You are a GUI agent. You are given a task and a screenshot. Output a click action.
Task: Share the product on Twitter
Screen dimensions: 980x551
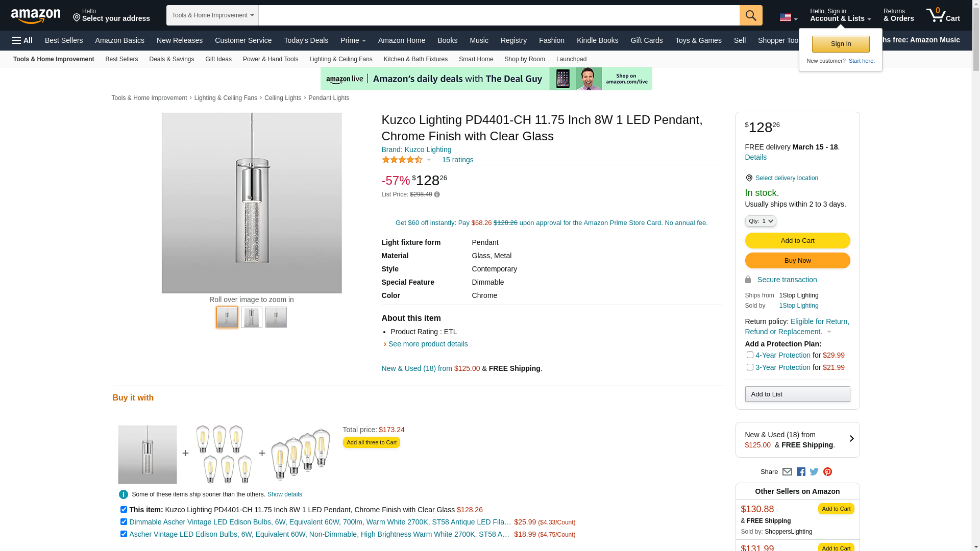[814, 472]
